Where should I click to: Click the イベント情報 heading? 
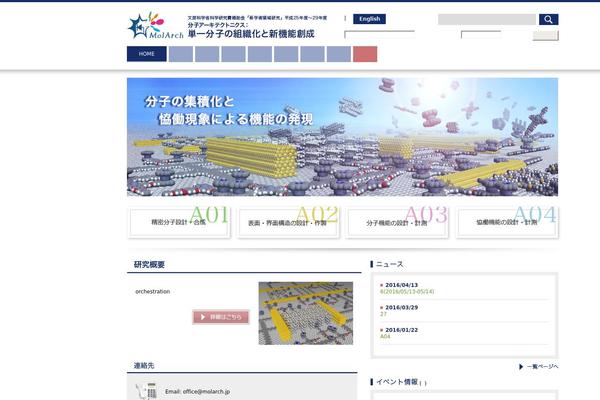click(397, 382)
